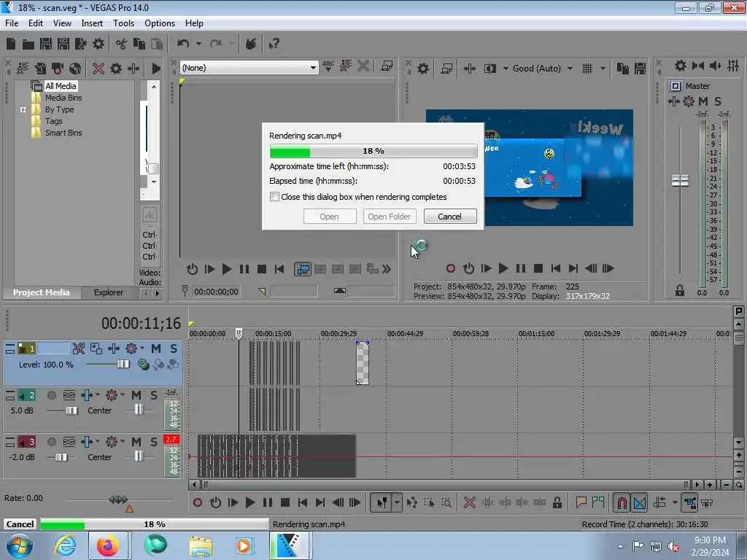Open the (None) preset dropdown
747x560 pixels.
313,68
